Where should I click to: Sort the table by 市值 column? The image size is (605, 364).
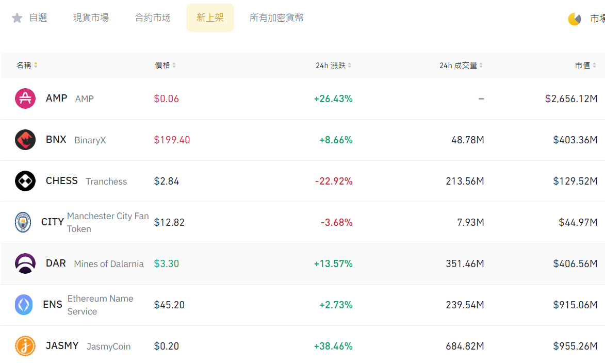(585, 65)
